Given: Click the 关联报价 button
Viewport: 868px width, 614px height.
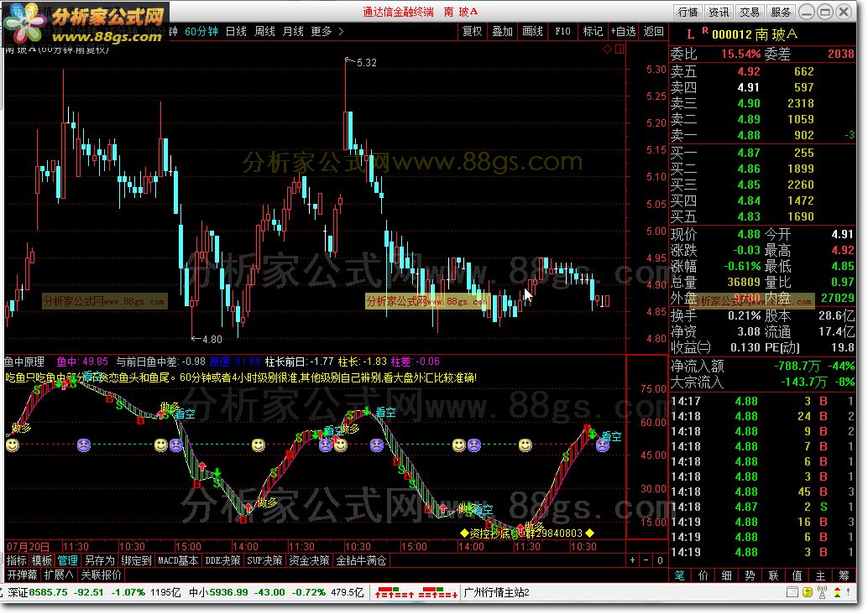Looking at the screenshot, I should click(102, 575).
